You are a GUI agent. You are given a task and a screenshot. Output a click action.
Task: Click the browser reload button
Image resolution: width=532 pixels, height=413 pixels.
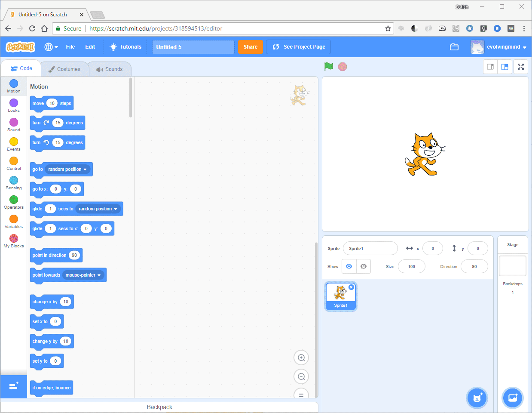pos(32,28)
